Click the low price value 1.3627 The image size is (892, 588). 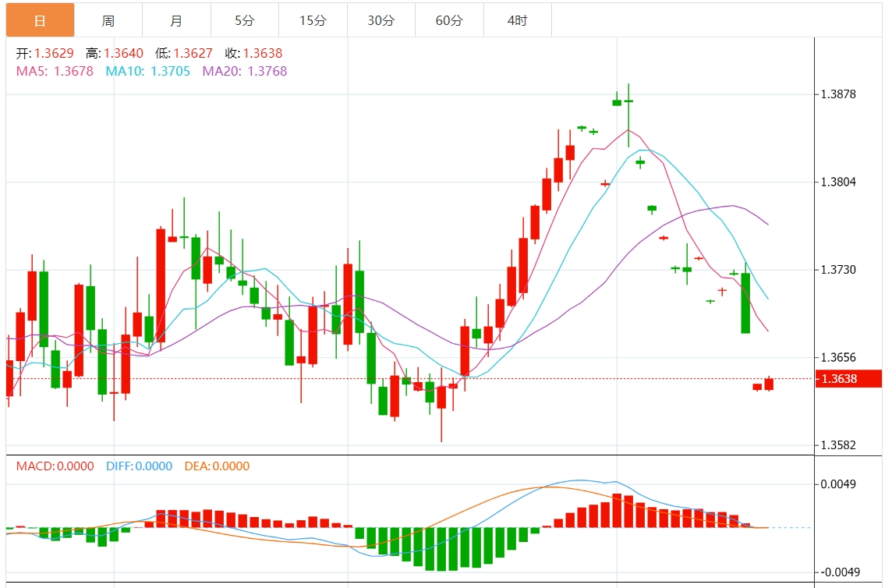[x=193, y=54]
